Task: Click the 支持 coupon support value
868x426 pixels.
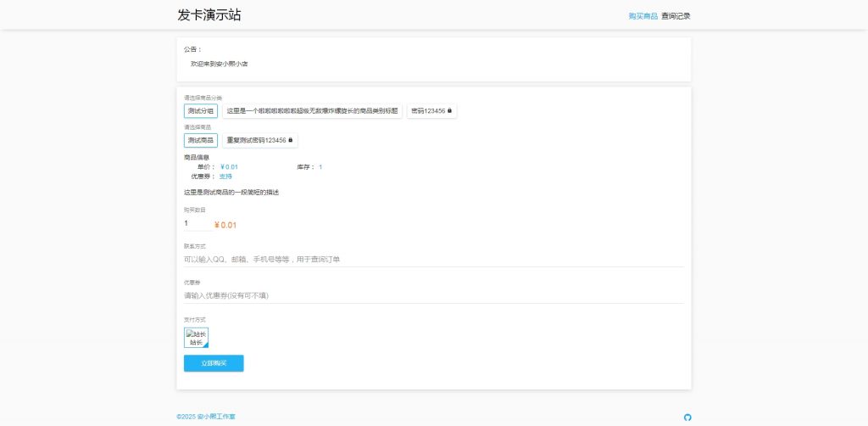Action: click(225, 177)
